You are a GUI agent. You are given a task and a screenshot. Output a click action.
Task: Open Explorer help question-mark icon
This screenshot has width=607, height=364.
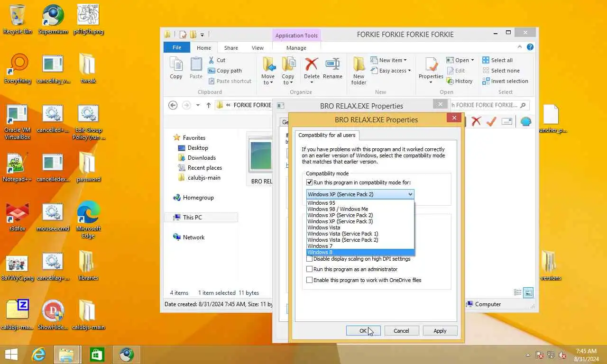point(530,47)
